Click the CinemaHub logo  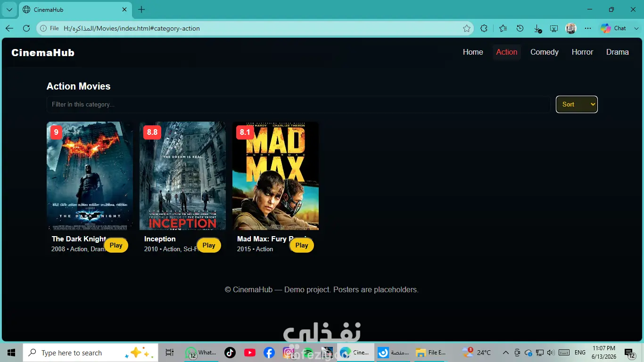tap(43, 53)
